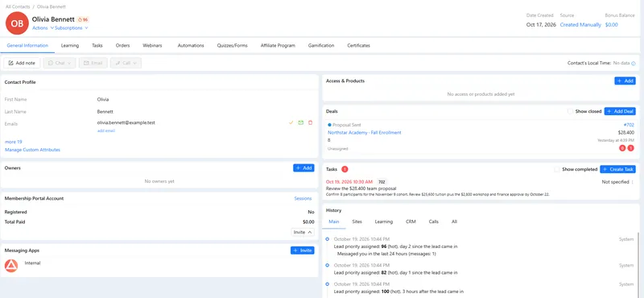Select the Calls history tab

tap(434, 221)
